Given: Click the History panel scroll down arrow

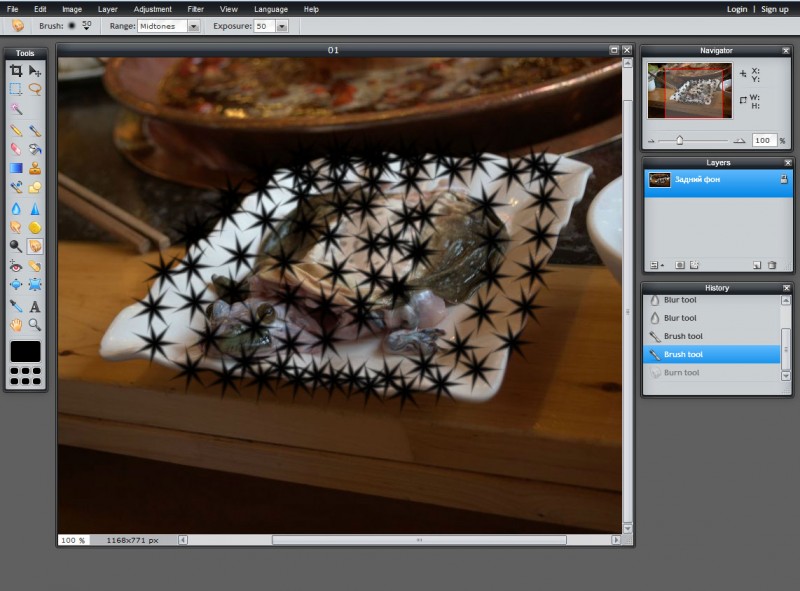Looking at the screenshot, I should pyautogui.click(x=786, y=376).
